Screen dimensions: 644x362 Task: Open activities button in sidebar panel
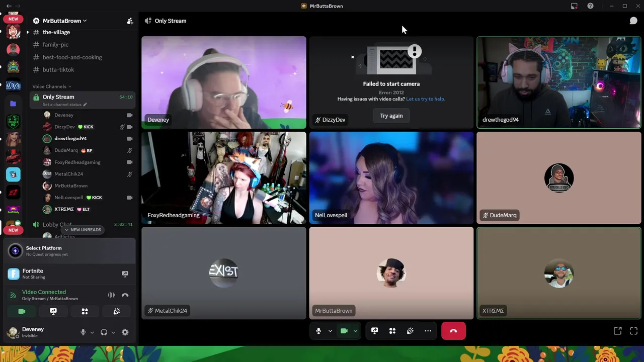85,312
